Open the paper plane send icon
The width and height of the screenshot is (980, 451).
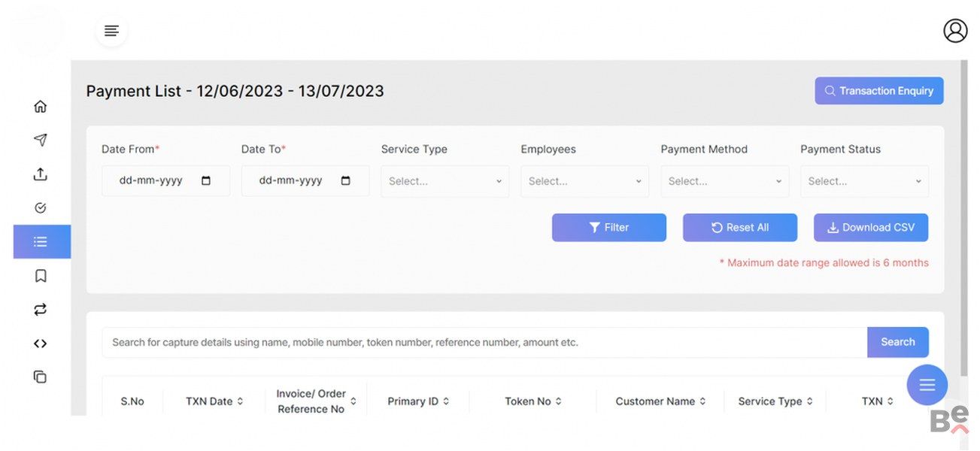tap(41, 141)
